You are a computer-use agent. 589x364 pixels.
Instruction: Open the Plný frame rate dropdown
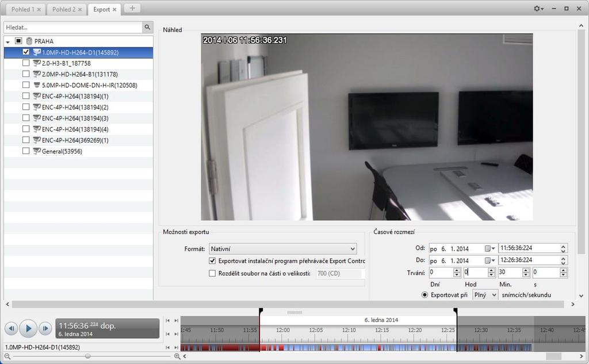(485, 295)
